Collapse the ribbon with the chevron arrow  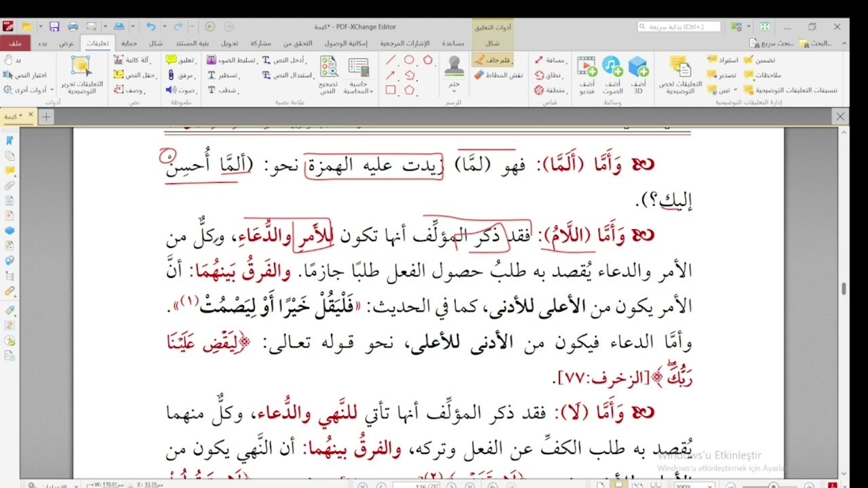click(846, 43)
